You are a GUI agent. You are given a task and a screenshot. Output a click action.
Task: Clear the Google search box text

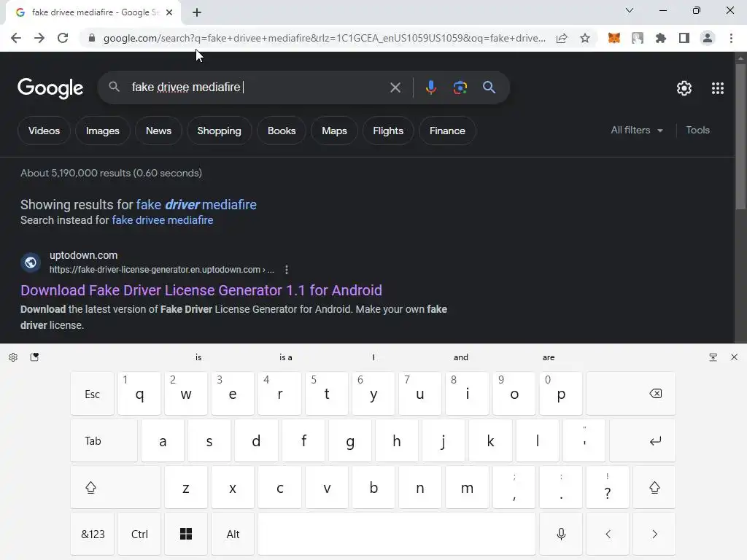pos(395,87)
